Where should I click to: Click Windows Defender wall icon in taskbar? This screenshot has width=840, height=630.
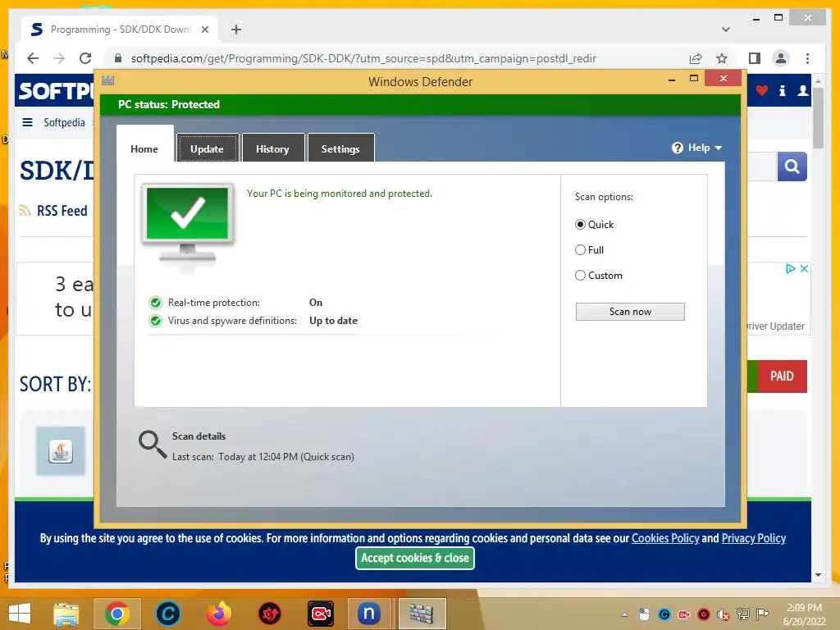click(422, 614)
